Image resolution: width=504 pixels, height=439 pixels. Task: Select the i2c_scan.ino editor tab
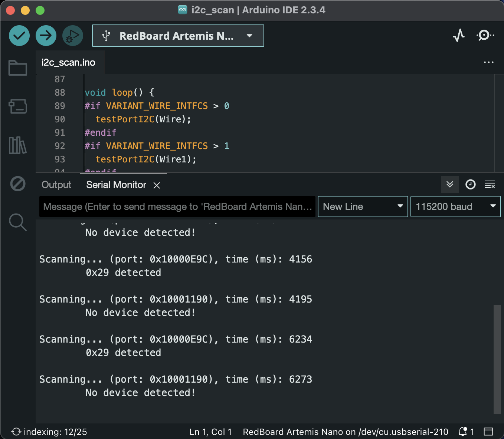(69, 62)
